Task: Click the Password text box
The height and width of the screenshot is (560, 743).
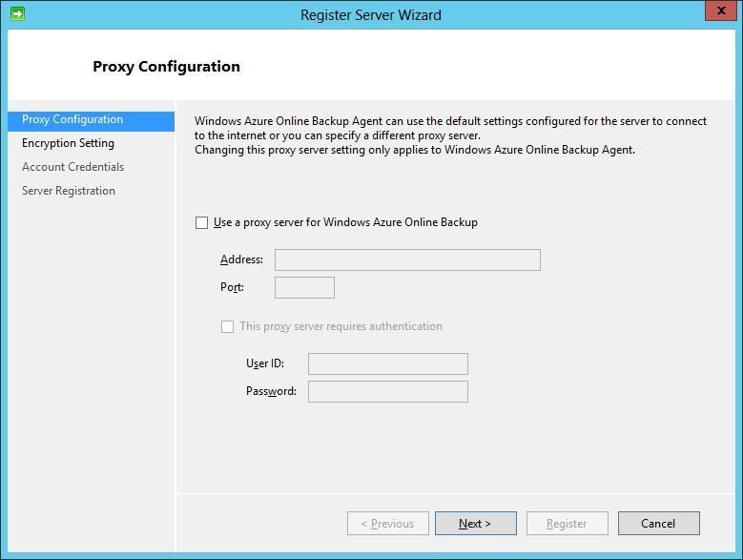Action: [388, 392]
